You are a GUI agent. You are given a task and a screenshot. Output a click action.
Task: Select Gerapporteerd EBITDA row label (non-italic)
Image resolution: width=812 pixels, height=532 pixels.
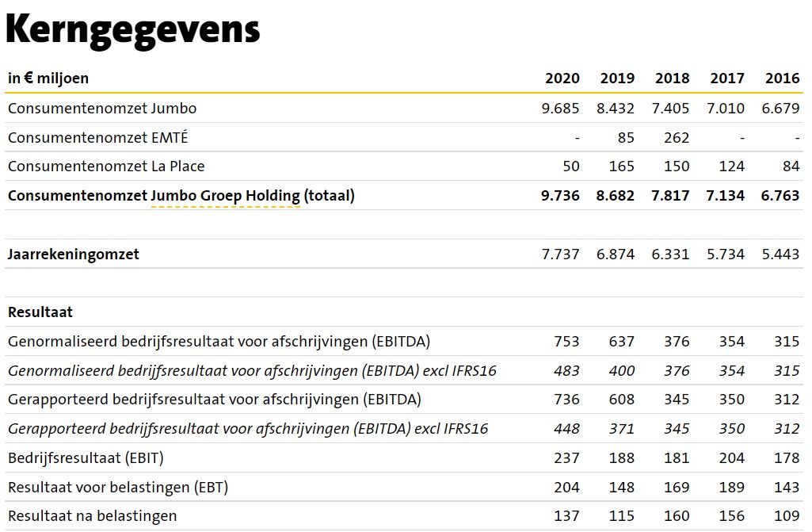pos(215,400)
